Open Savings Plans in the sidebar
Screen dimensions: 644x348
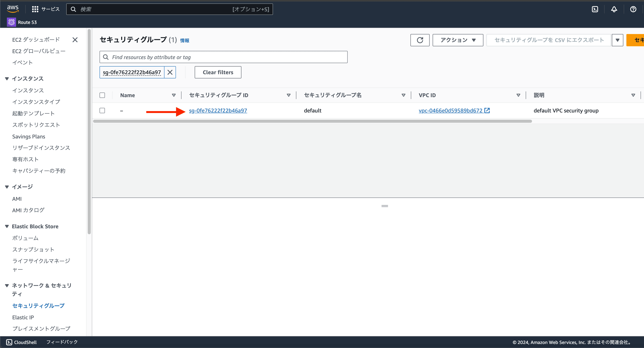point(29,137)
